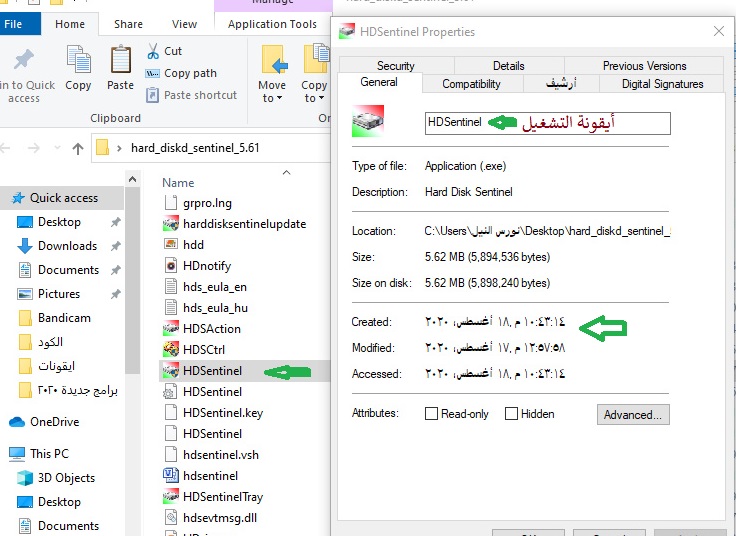Expand the recent locations dropdown arrow
The width and height of the screenshot is (736, 536).
(x=54, y=149)
